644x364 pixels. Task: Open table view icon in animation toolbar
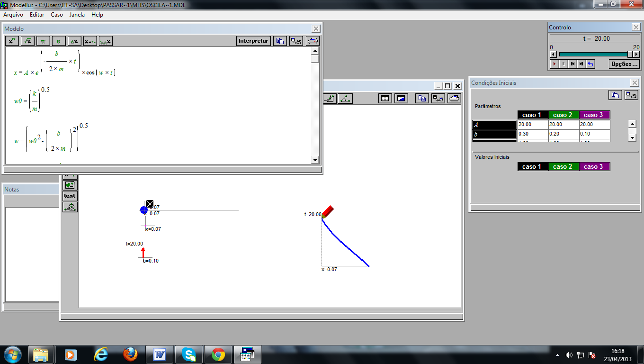(x=385, y=99)
